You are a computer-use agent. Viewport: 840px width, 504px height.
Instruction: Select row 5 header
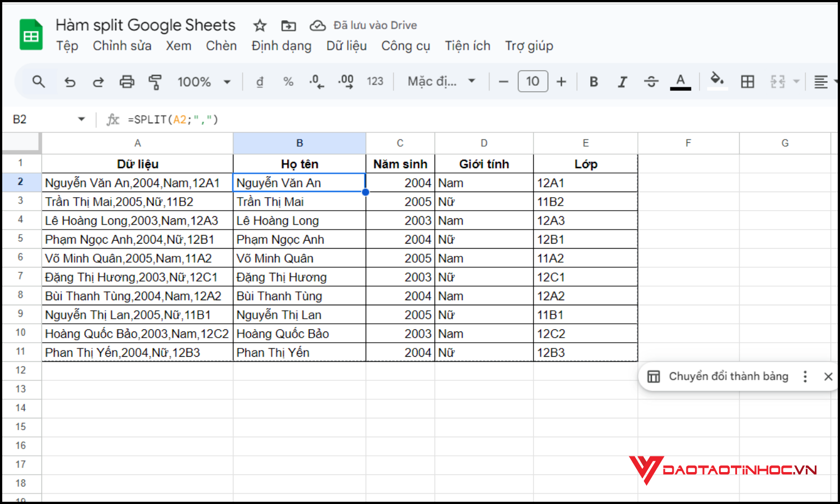point(21,239)
